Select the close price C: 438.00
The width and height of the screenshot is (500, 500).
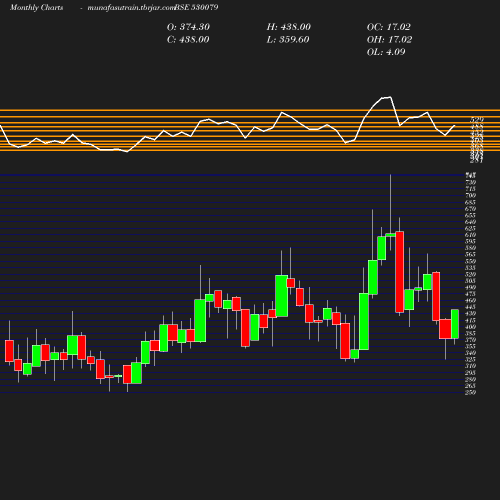click(188, 39)
